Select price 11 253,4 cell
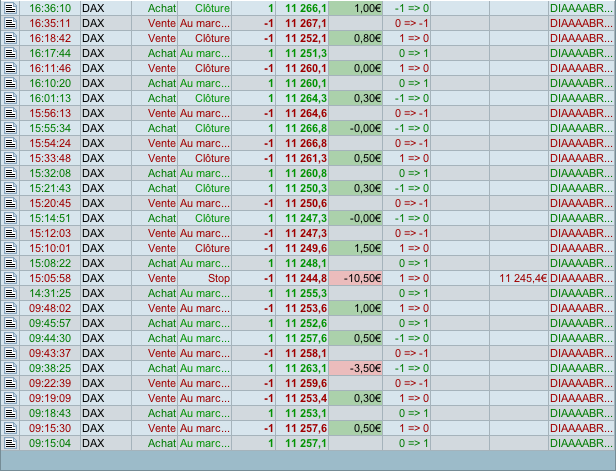Image resolution: width=616 pixels, height=471 pixels. coord(302,398)
